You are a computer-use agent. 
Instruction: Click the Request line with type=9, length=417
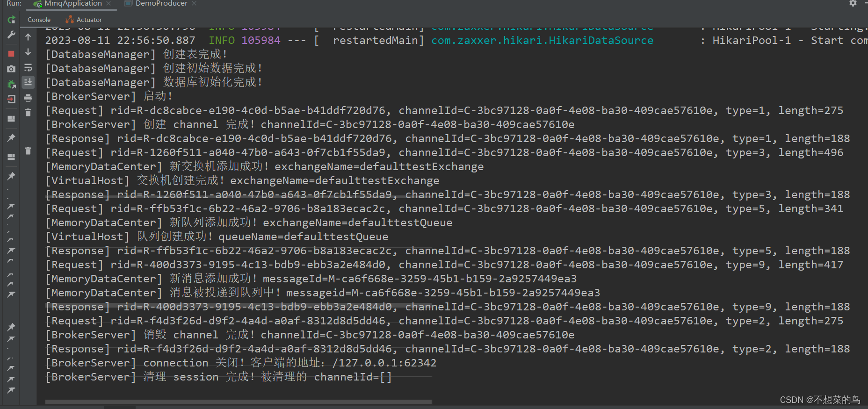(x=444, y=265)
